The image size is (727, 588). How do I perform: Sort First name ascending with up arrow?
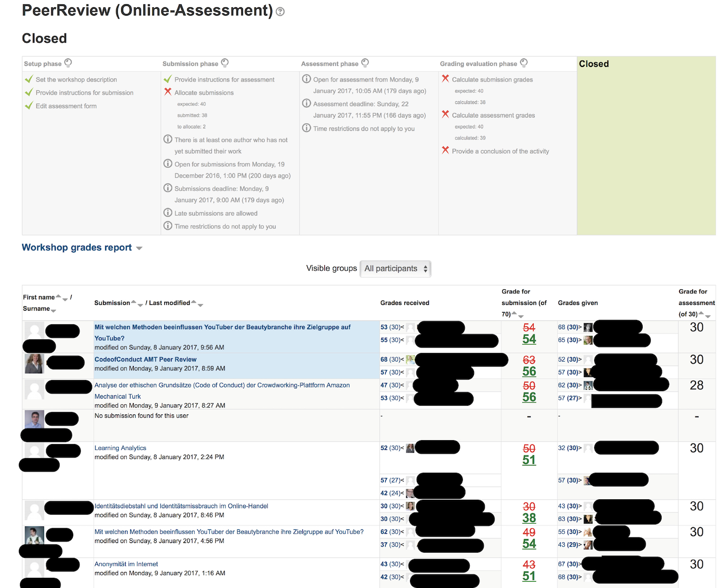58,296
